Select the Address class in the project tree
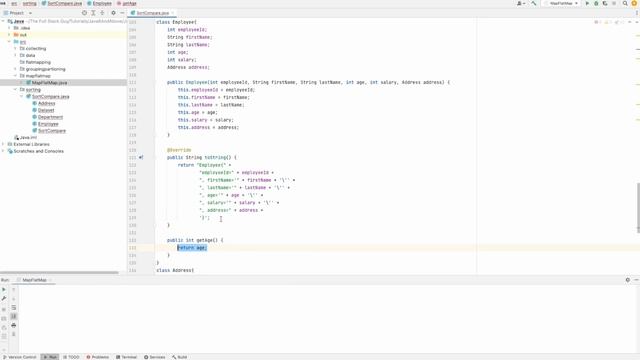Screen dimensions: 640x360 [46, 103]
